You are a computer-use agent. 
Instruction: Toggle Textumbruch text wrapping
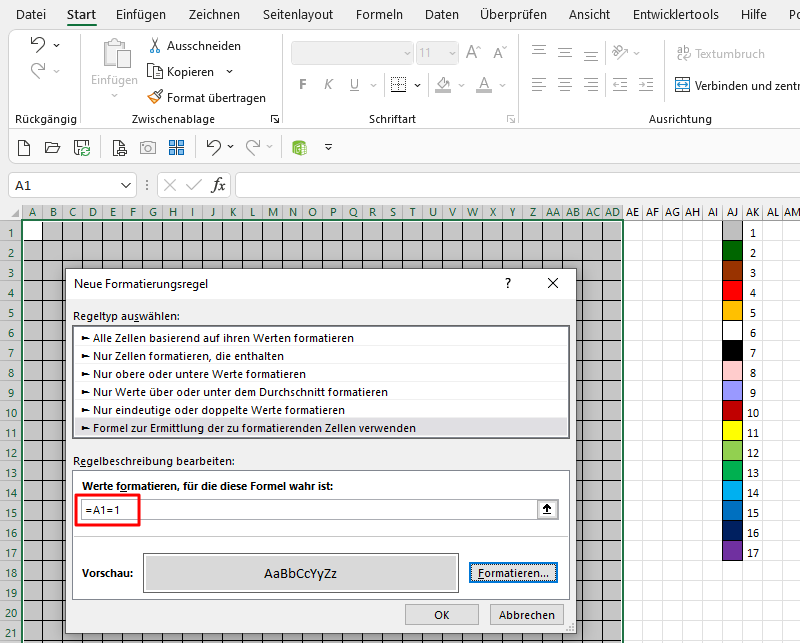point(720,54)
